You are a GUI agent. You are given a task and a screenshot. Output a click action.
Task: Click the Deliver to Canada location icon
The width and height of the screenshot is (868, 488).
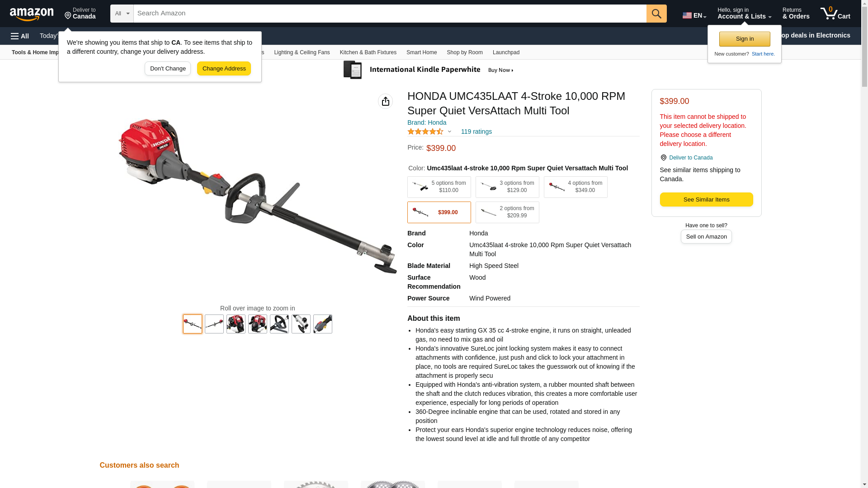point(68,16)
